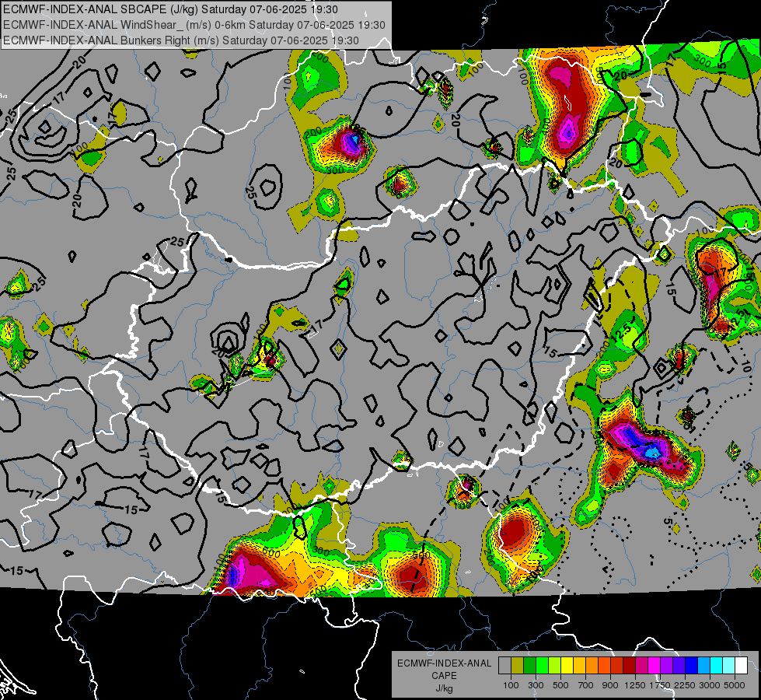Choose the bright green swatch after 300

[x=542, y=666]
